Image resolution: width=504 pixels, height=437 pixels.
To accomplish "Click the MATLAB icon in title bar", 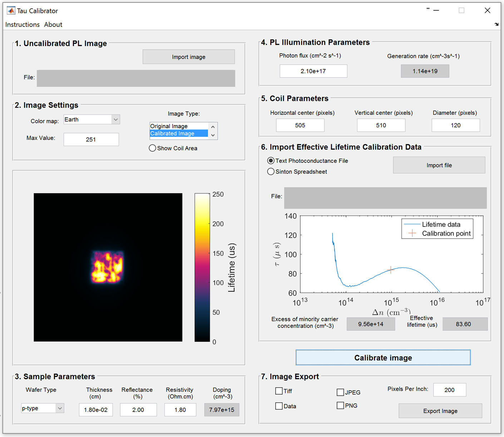I will tap(11, 11).
